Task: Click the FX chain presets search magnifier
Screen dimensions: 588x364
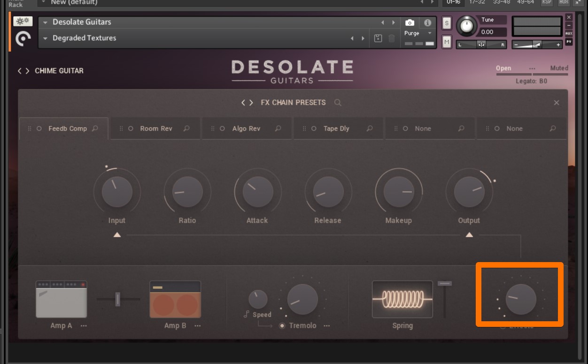Action: click(x=338, y=102)
